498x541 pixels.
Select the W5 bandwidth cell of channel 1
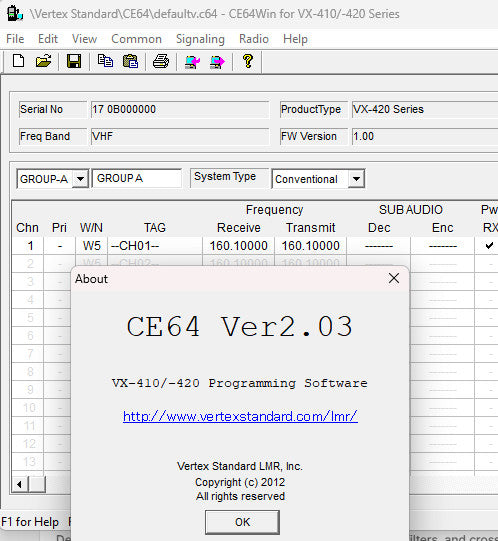point(91,246)
